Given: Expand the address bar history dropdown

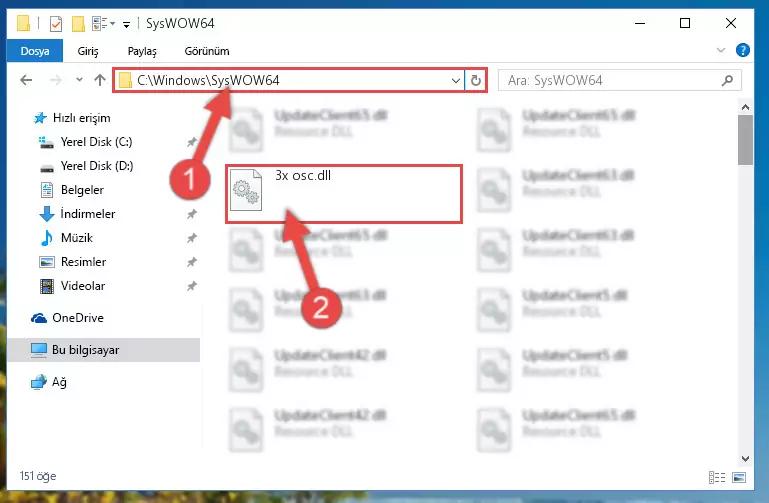Looking at the screenshot, I should coord(456,80).
